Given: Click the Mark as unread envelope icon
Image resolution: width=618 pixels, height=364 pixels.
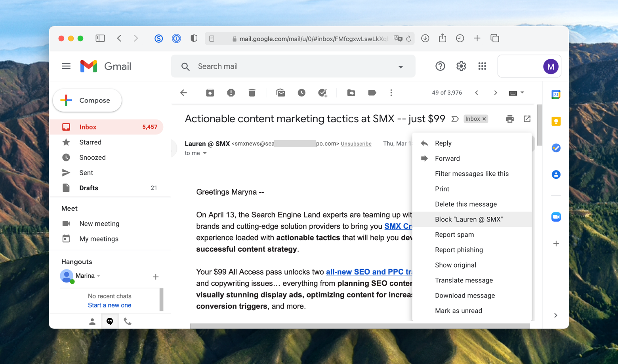Looking at the screenshot, I should pos(280,93).
